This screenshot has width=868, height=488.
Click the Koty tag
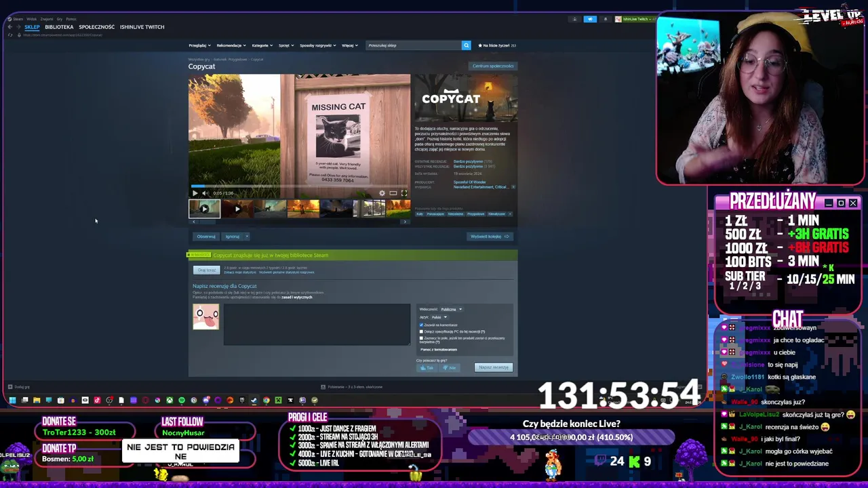point(420,214)
